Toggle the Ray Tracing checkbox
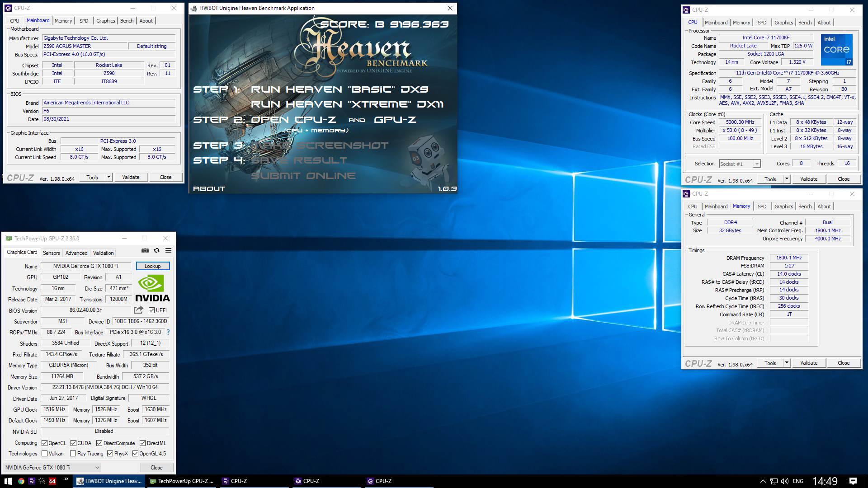Viewport: 868px width, 488px height. tap(73, 454)
